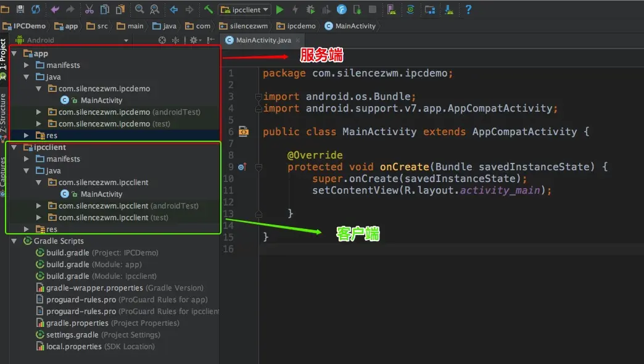Click the Debug bug icon
Screen dimensions: 644x364
click(x=310, y=9)
